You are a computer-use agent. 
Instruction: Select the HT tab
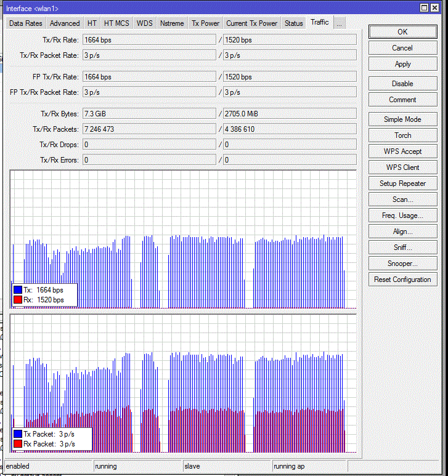pos(92,23)
